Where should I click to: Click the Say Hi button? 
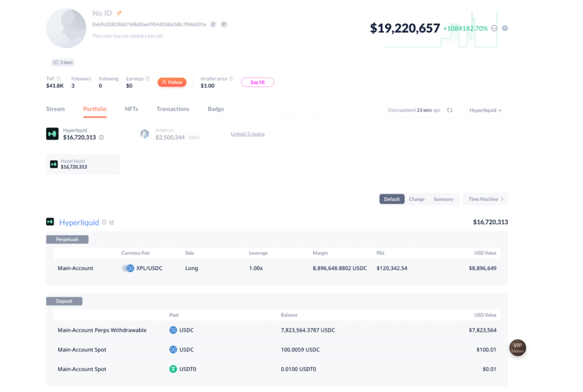[257, 82]
